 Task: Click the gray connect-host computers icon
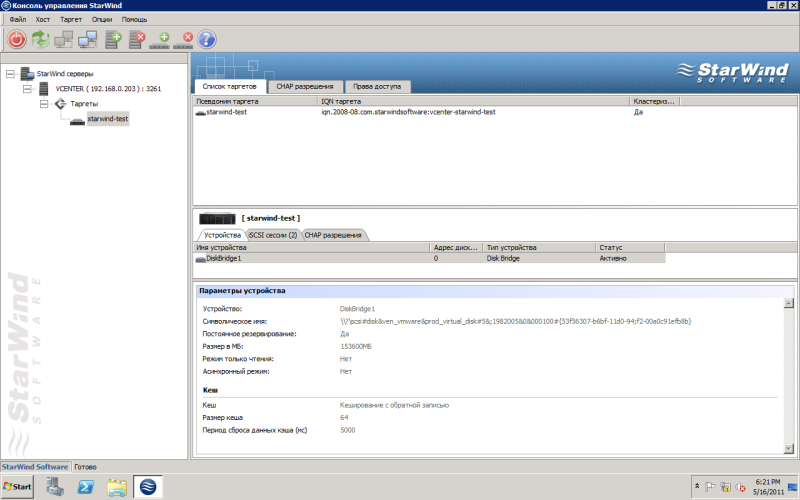[64, 39]
